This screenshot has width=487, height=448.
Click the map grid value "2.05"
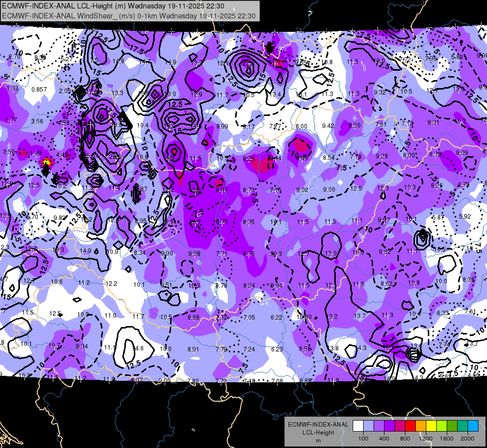(x=65, y=91)
